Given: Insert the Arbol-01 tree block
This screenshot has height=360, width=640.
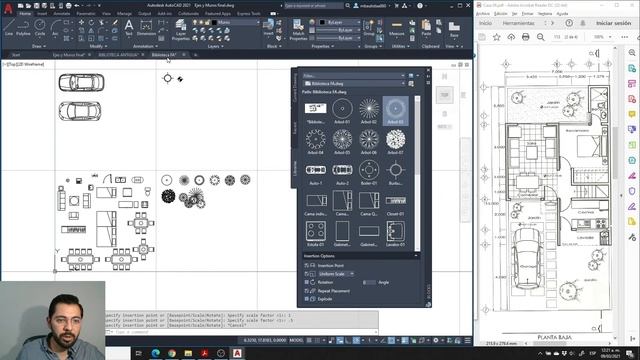Looking at the screenshot, I should (x=342, y=111).
